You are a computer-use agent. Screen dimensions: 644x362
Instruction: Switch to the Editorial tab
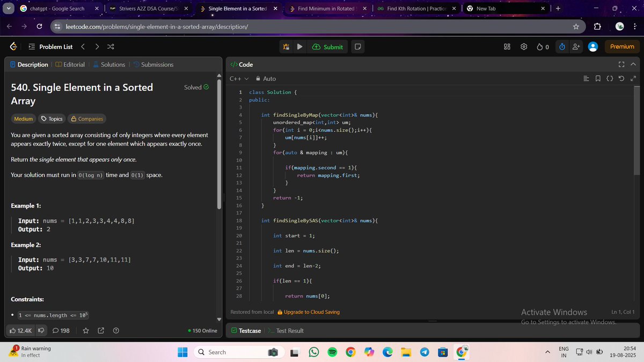coord(70,64)
